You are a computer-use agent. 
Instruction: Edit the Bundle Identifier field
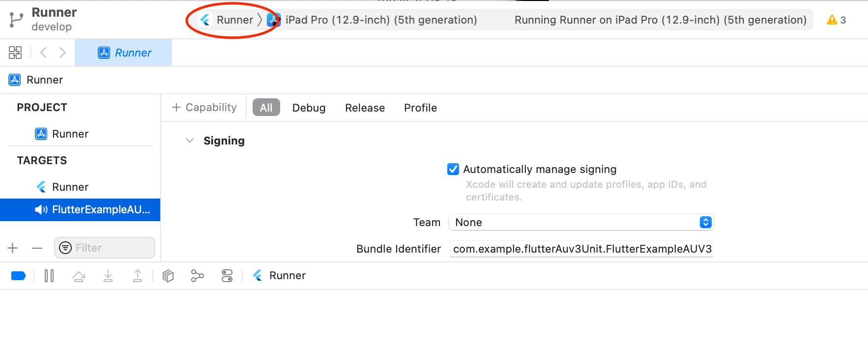click(581, 249)
